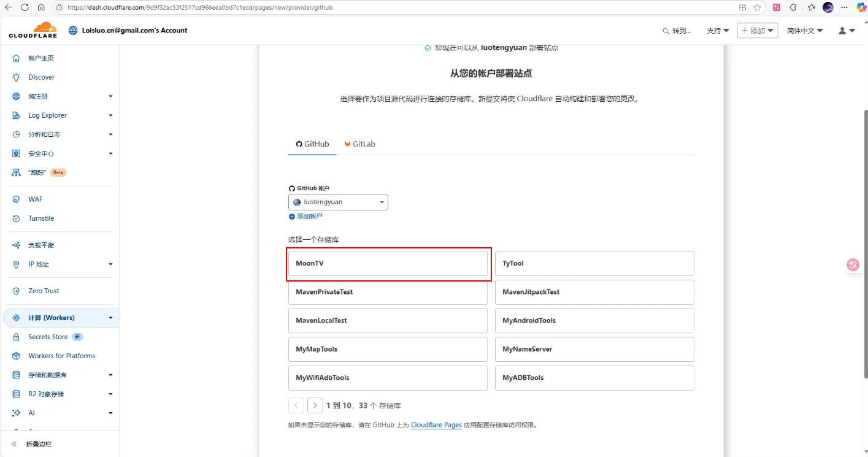Screen dimensions: 868x457
Task: Open AI sidebar item
Action: [x=60, y=413]
